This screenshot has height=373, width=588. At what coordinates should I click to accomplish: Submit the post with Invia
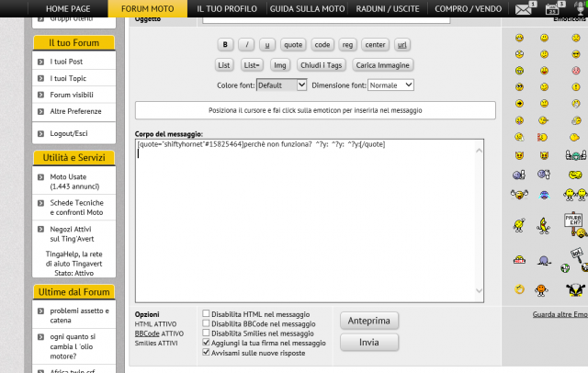(369, 342)
